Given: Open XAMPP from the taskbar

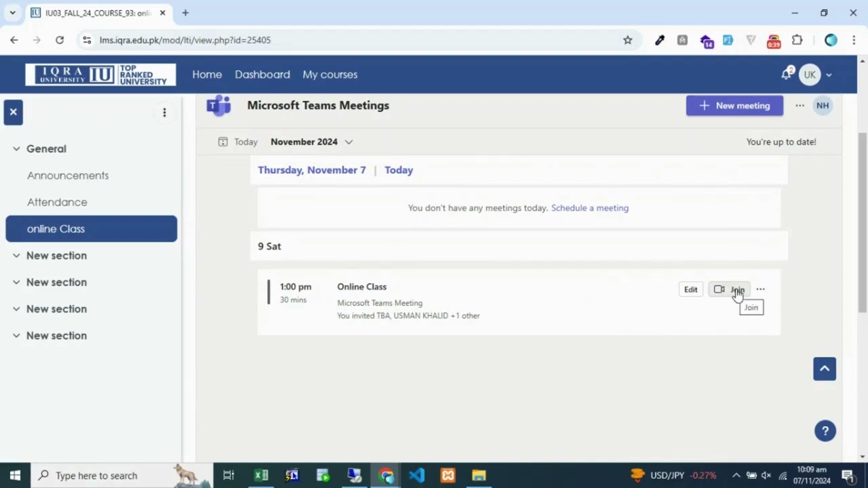Looking at the screenshot, I should 448,475.
